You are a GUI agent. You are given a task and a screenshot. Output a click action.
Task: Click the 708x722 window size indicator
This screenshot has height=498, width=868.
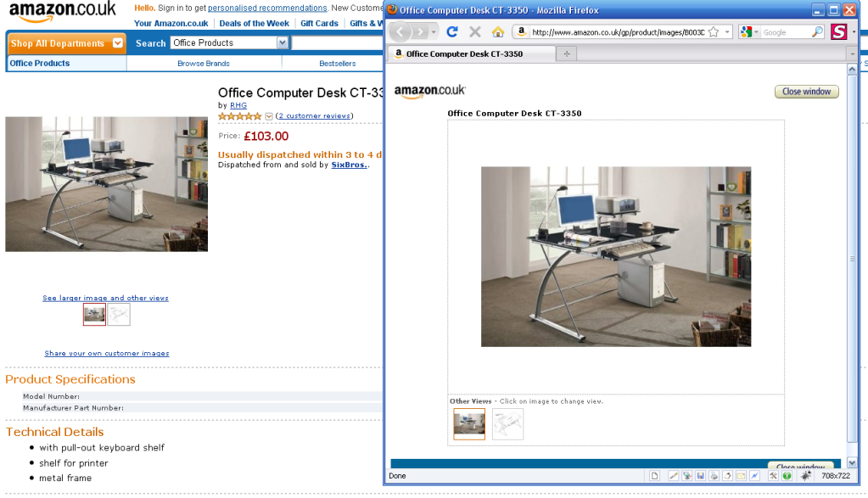click(x=836, y=476)
